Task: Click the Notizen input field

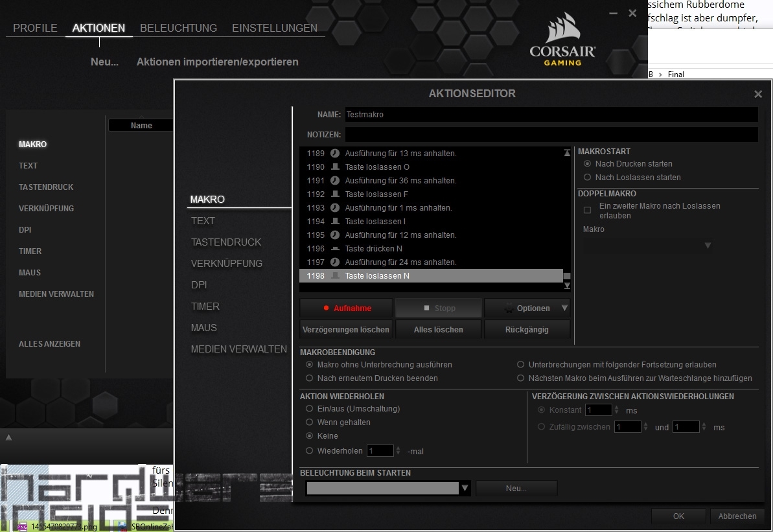Action: 551,135
